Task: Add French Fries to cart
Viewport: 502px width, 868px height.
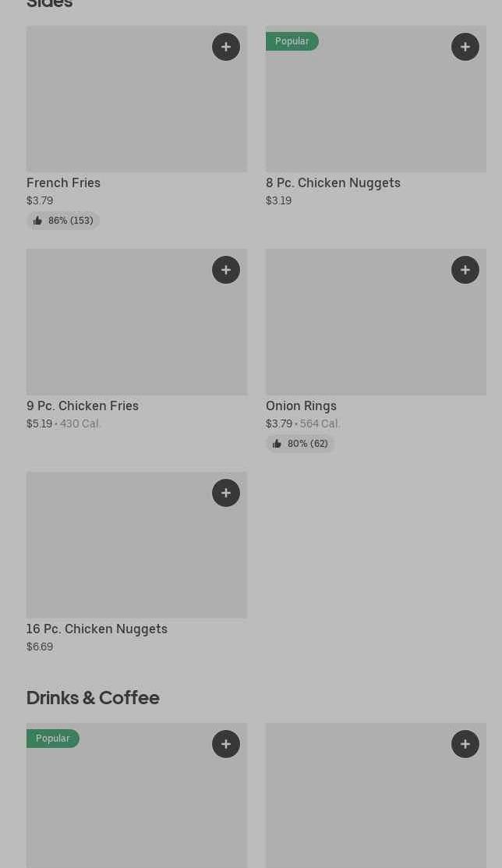Action: coord(226,47)
